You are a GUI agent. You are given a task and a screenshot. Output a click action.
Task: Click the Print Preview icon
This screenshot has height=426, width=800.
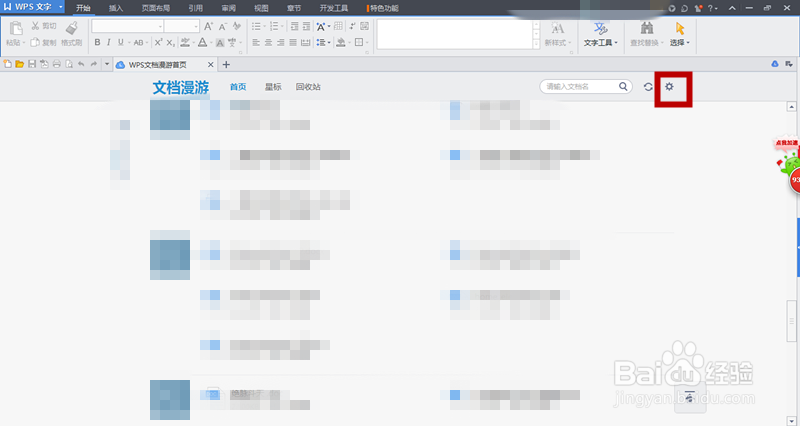[x=69, y=64]
